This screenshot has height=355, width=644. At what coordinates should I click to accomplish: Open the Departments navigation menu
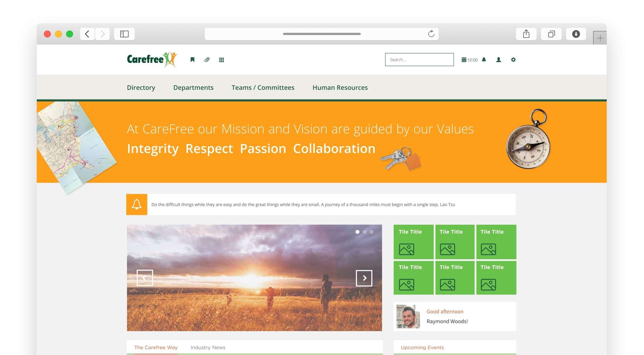(x=193, y=87)
